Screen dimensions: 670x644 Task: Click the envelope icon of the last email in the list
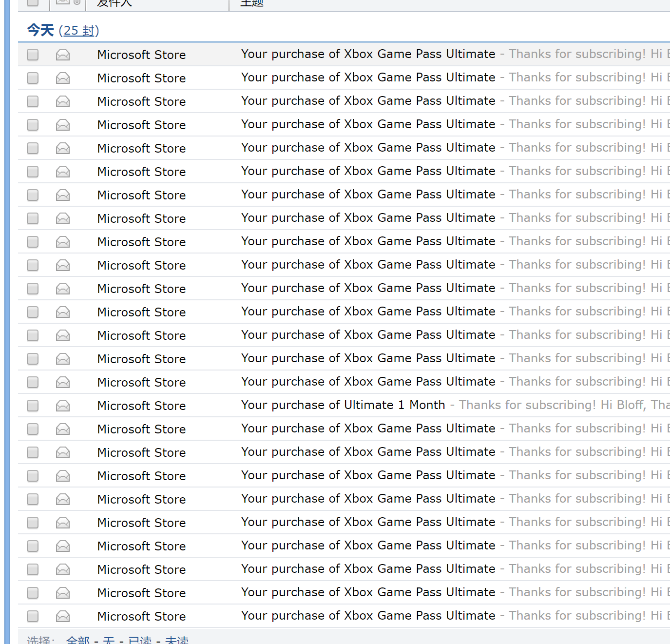pyautogui.click(x=63, y=616)
